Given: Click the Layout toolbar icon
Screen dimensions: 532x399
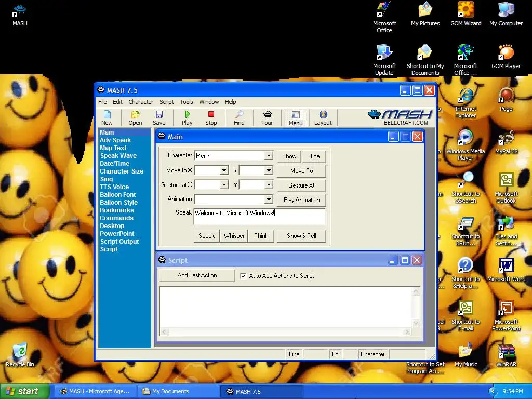Looking at the screenshot, I should click(x=323, y=118).
